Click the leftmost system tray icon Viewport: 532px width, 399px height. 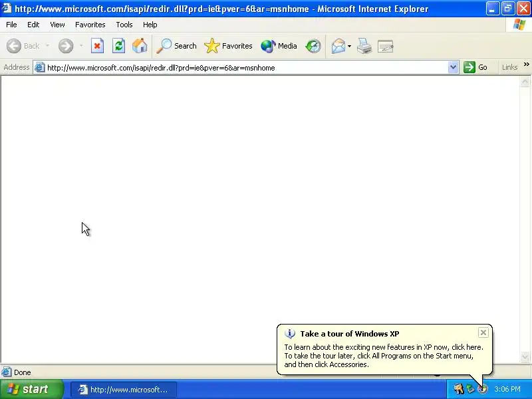458,389
